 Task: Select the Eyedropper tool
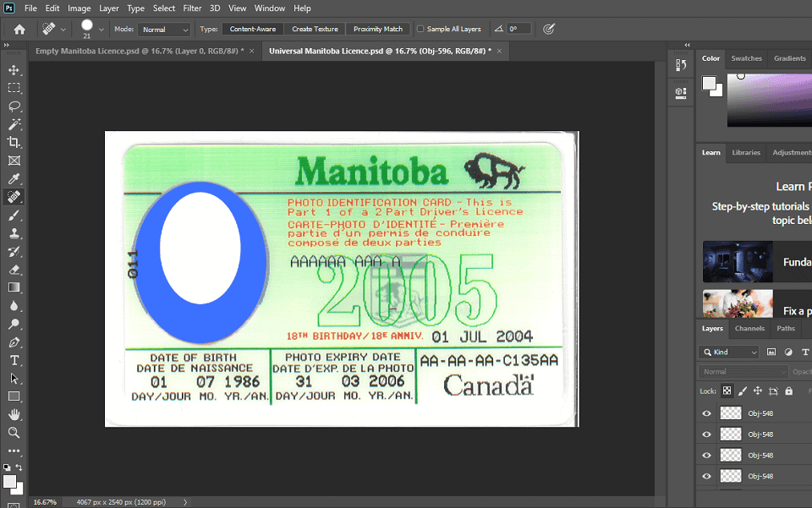point(14,178)
